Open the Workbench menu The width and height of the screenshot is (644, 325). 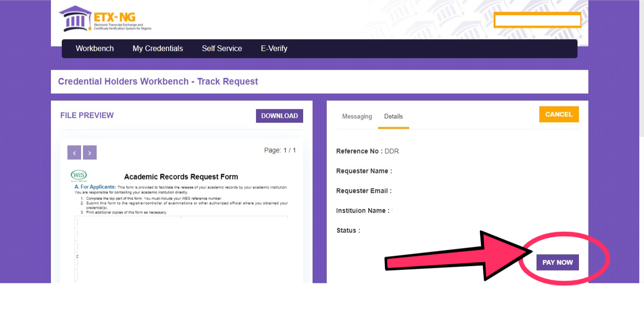95,49
